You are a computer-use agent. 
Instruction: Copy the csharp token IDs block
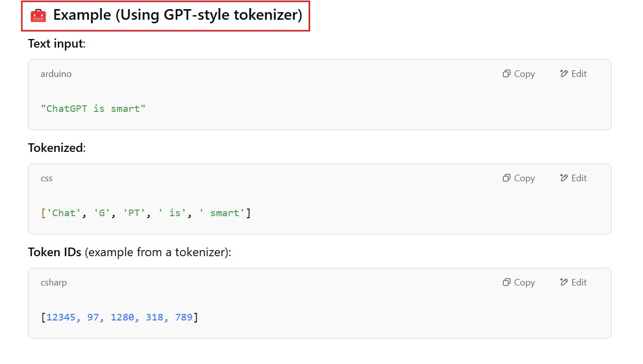click(518, 282)
